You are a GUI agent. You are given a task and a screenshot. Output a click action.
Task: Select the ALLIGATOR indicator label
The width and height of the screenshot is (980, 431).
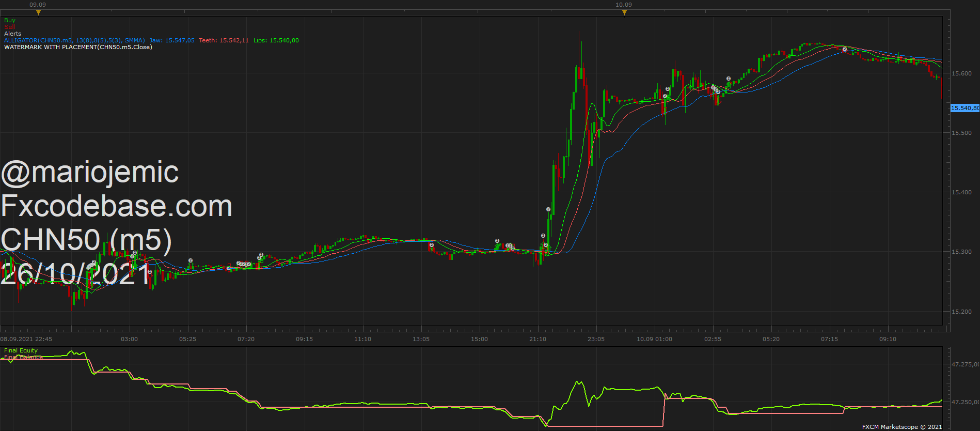pos(74,40)
